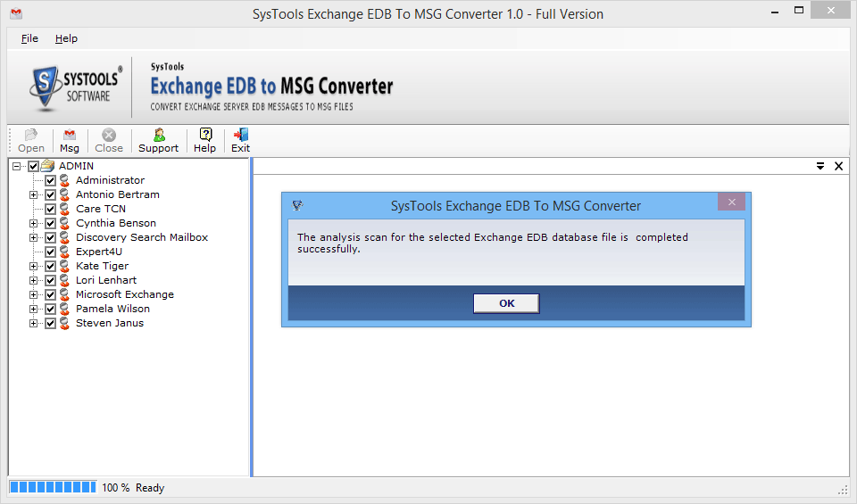This screenshot has height=504, width=857.
Task: Expand the Pamela Wilson node
Action: coord(33,309)
